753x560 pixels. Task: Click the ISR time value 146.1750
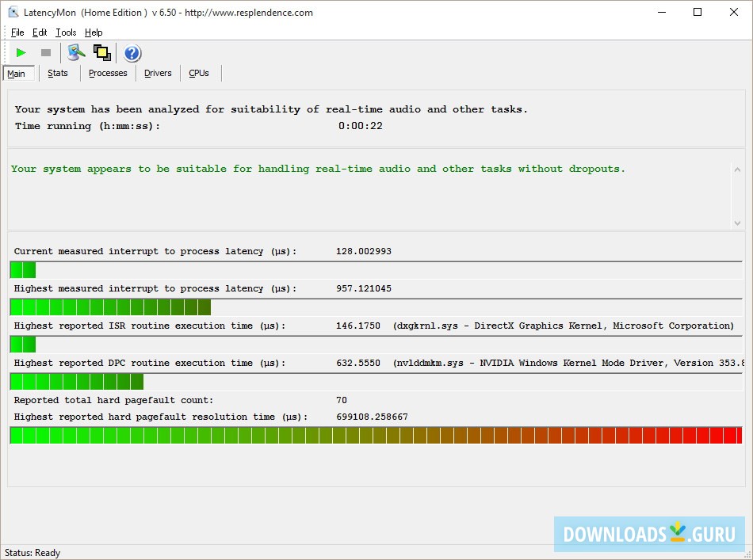(x=358, y=326)
